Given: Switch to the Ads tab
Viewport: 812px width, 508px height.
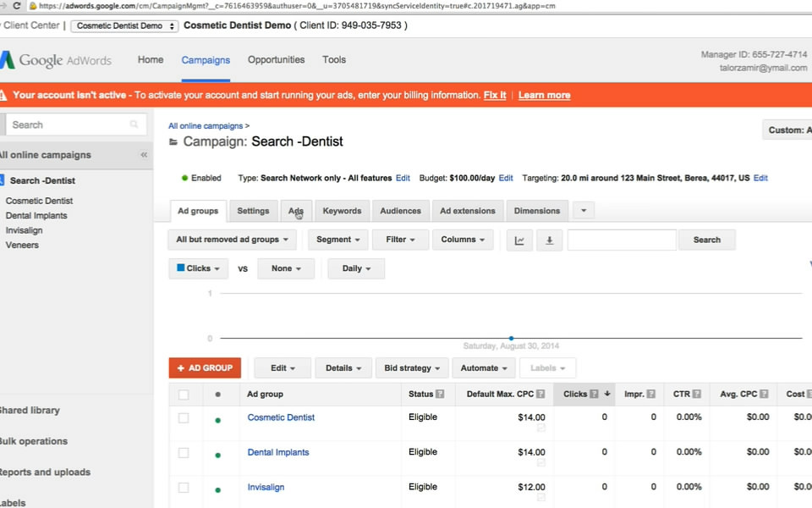Looking at the screenshot, I should (296, 211).
